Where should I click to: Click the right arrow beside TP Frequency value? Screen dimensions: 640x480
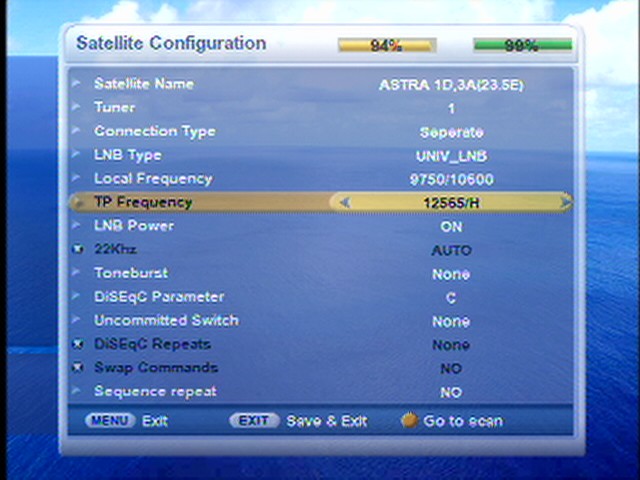pyautogui.click(x=565, y=202)
